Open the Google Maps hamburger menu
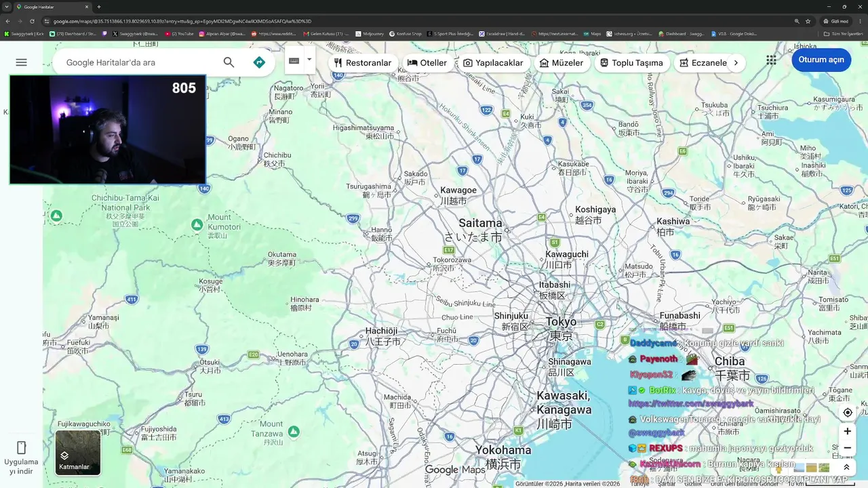Image resolution: width=868 pixels, height=488 pixels. (21, 62)
